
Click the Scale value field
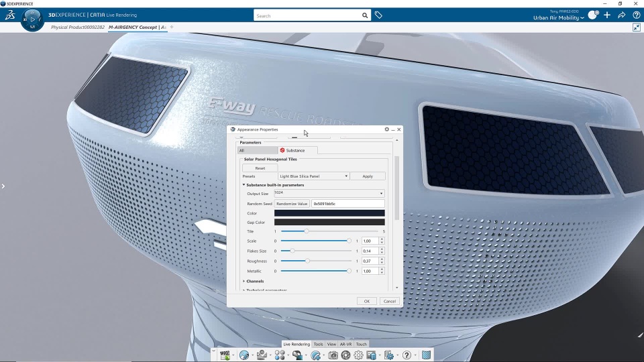pos(370,241)
